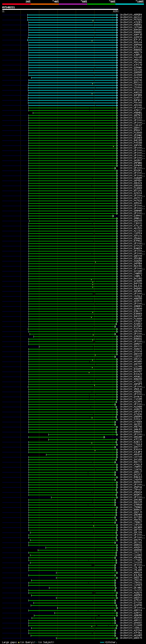Screen dimensions: 146x644
Task: Click the =100char. scale legend
Action: pos(108,642)
